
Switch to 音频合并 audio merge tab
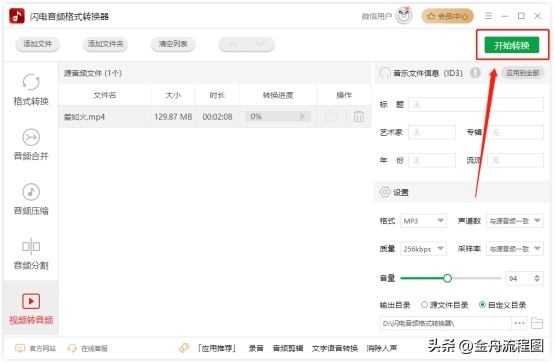click(31, 144)
